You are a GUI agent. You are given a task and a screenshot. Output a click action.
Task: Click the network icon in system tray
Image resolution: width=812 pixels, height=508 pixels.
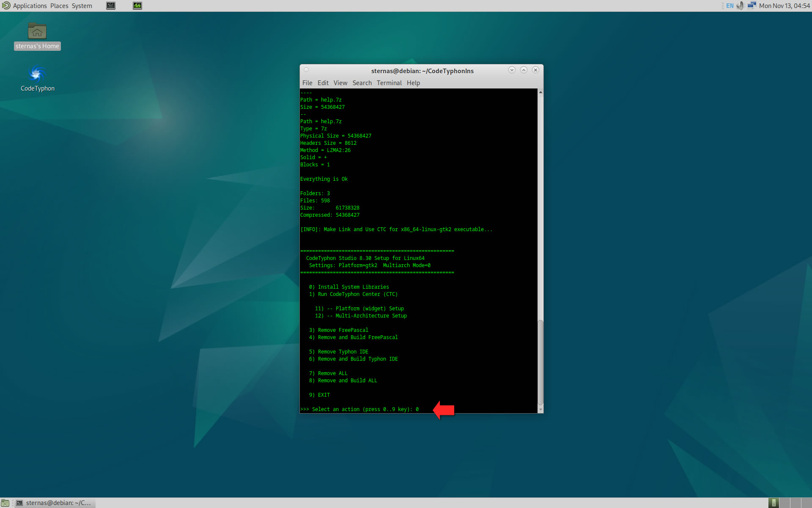[x=752, y=6]
